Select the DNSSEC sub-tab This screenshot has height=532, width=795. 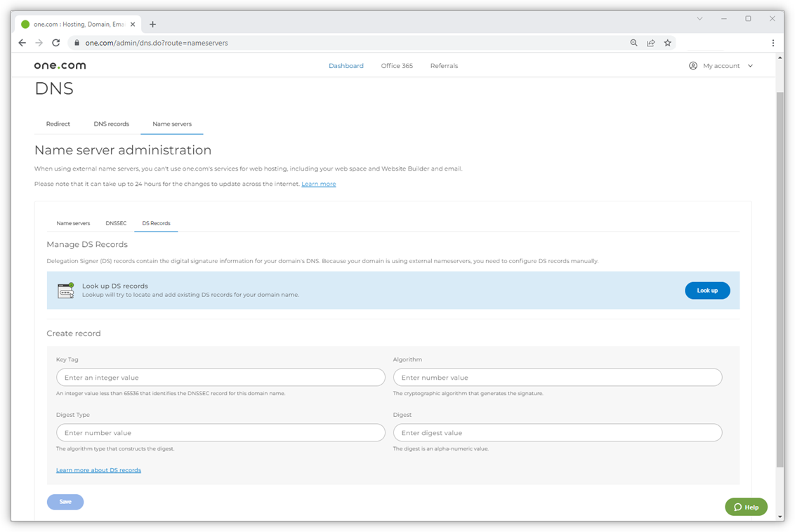116,223
